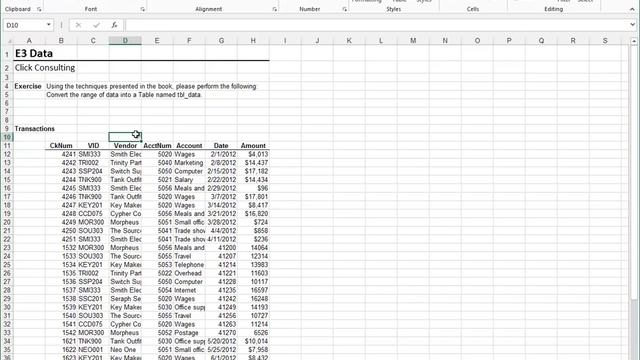Click the Trinity Part vendor cell in row 13
This screenshot has width=640, height=360.
coord(125,163)
